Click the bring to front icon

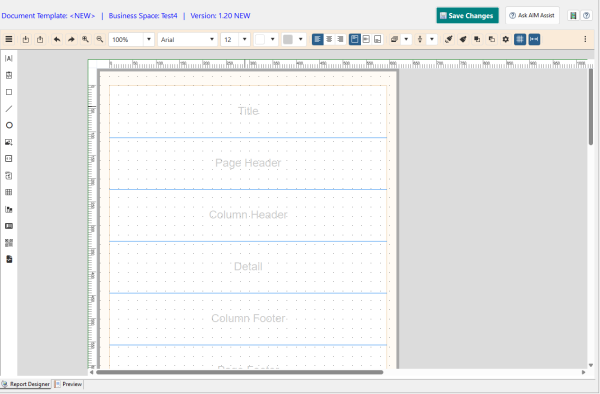[477, 39]
